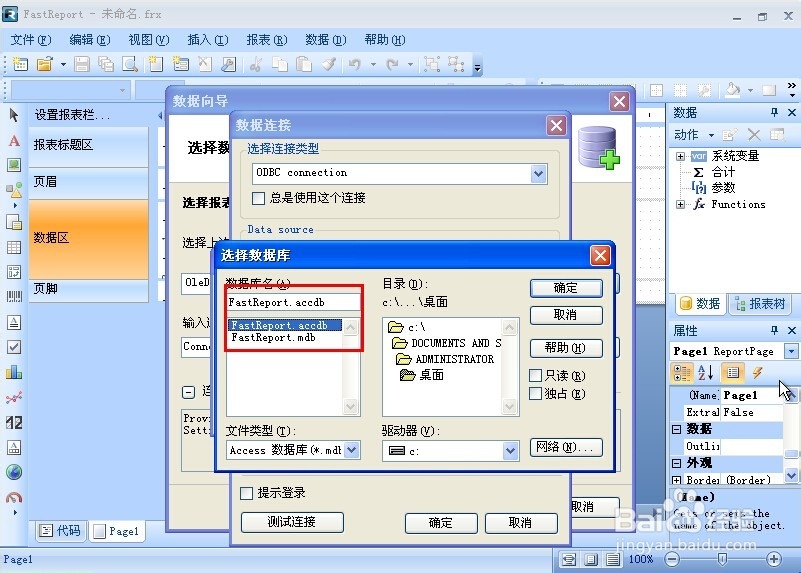801x573 pixels.
Task: Click 确定 in 数据连接 dialog
Action: pyautogui.click(x=441, y=523)
